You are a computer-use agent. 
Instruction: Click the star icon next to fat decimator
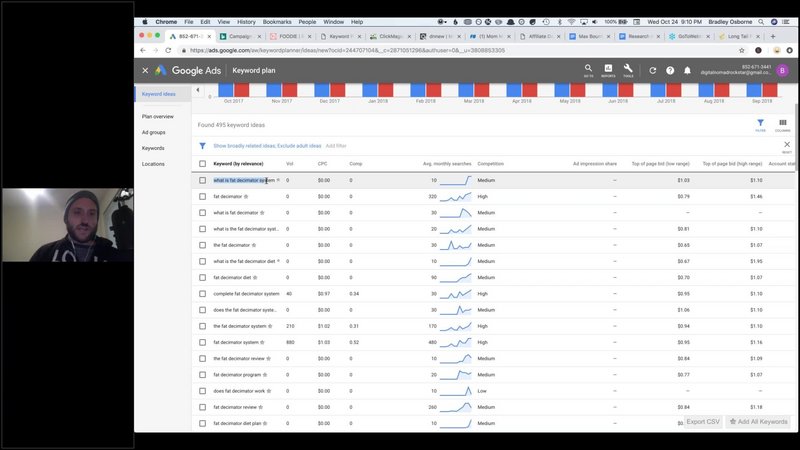[246, 196]
